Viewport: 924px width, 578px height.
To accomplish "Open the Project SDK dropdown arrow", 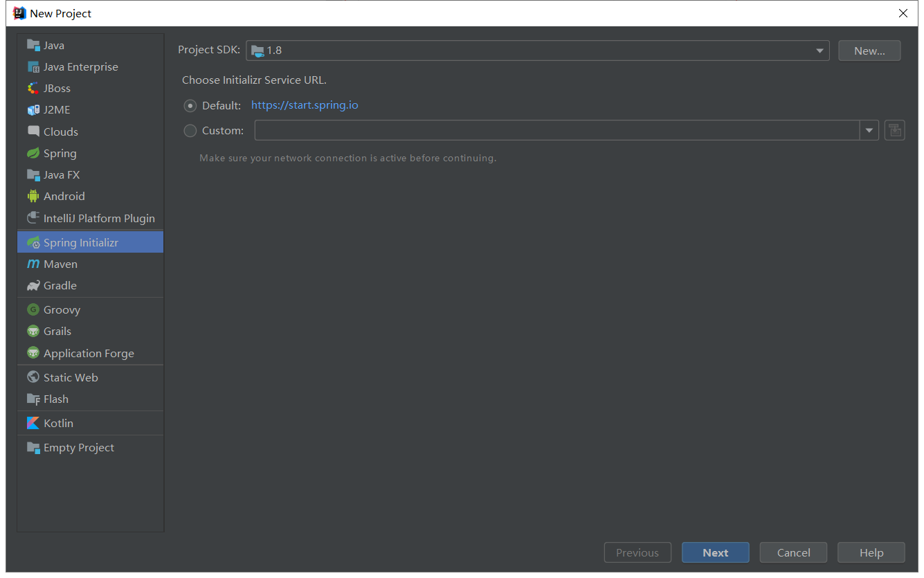I will 819,51.
